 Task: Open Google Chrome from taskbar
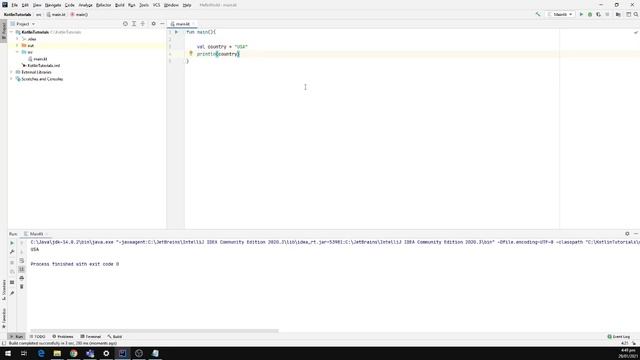point(73,353)
